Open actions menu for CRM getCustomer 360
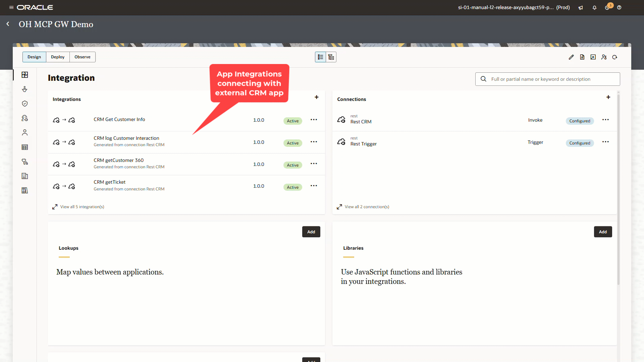644x362 pixels. pyautogui.click(x=314, y=164)
